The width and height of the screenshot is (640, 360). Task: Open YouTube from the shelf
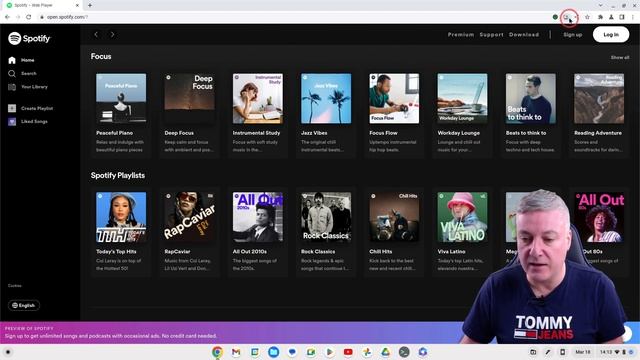[x=348, y=352]
